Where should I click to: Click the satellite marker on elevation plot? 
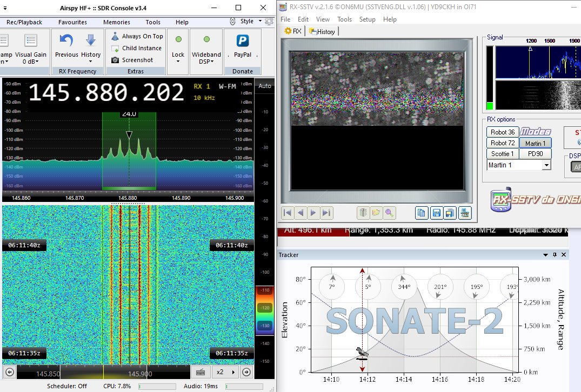362,354
